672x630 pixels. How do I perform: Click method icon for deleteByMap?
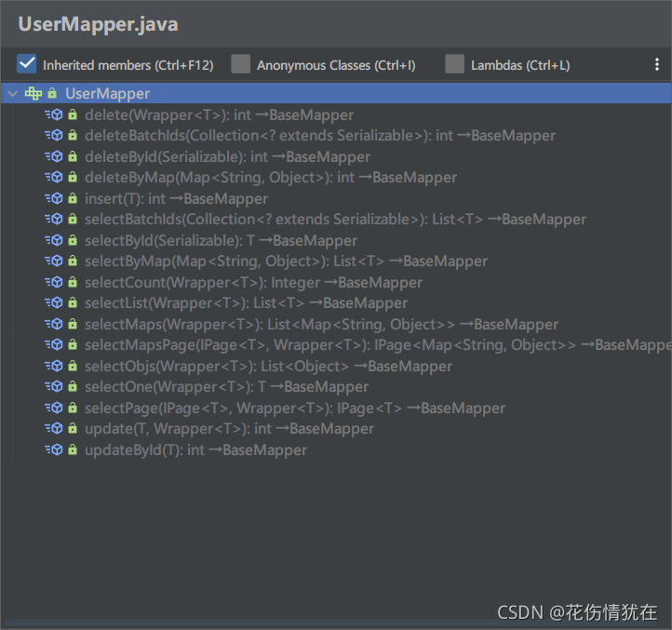coord(54,177)
